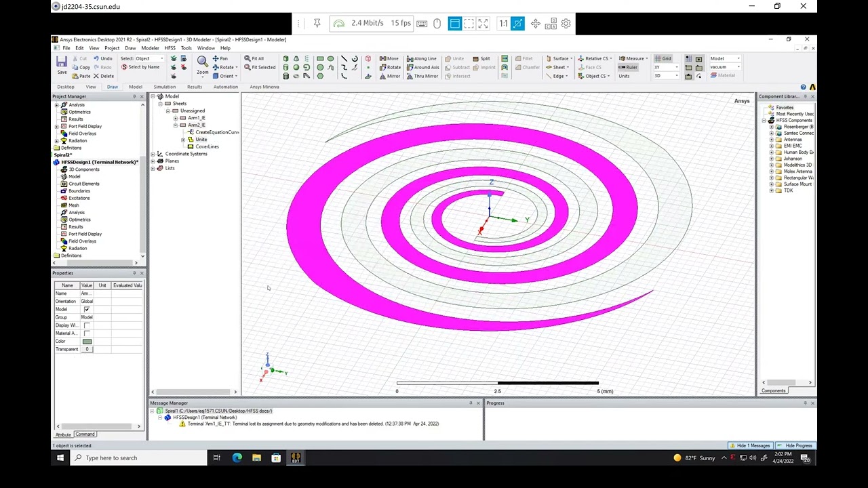Viewport: 868px width, 488px height.
Task: Switch to the Simulation ribbon tab
Action: click(164, 87)
